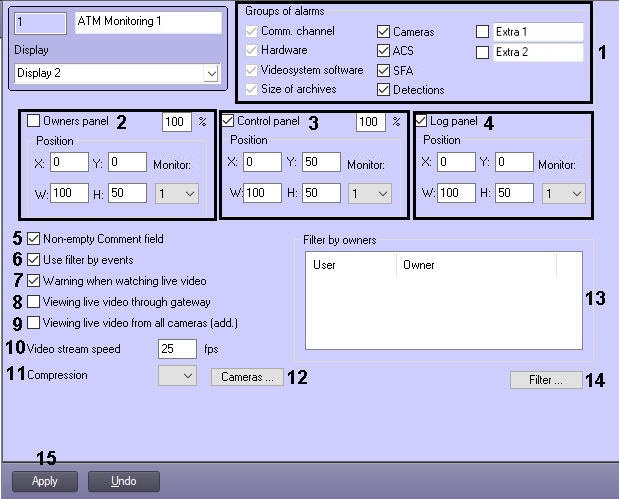Select the Owner column header
This screenshot has width=619, height=499.
(x=476, y=265)
